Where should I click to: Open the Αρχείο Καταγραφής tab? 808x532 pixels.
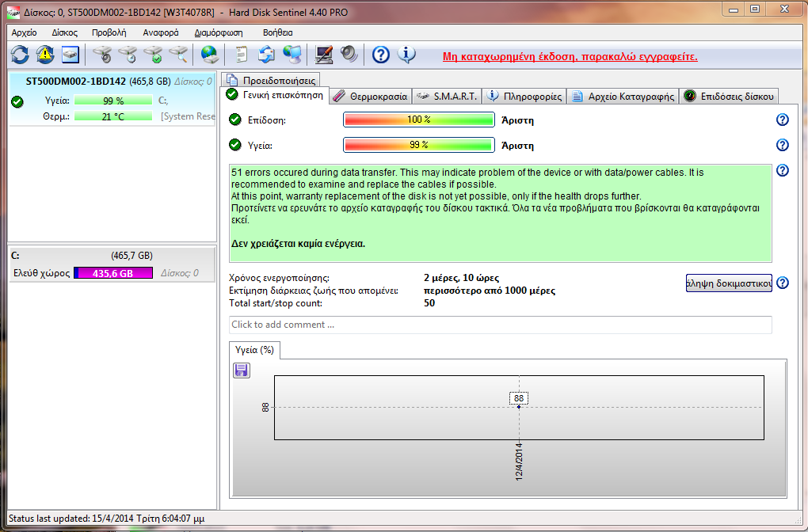tap(623, 97)
